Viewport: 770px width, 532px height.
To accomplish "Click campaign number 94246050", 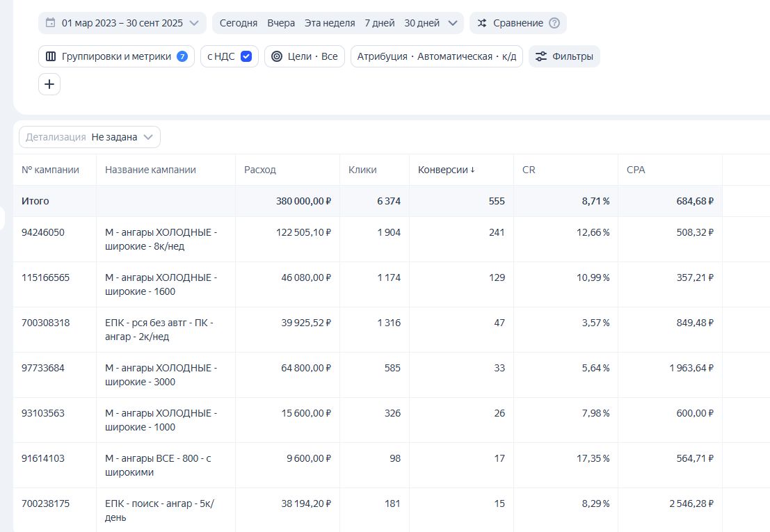I will pos(43,232).
